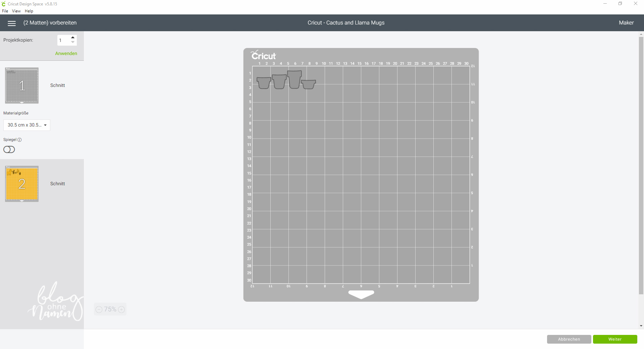This screenshot has width=644, height=349.
Task: Open the Help menu
Action: (x=29, y=11)
